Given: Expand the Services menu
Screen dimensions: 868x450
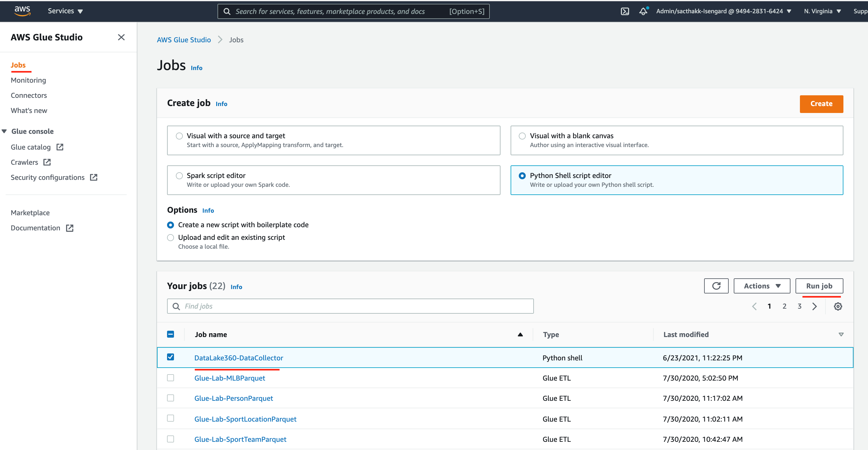Looking at the screenshot, I should [x=65, y=11].
